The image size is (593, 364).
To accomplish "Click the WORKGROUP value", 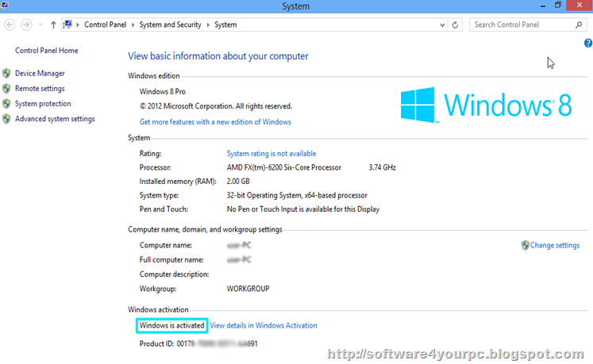I will coord(248,289).
